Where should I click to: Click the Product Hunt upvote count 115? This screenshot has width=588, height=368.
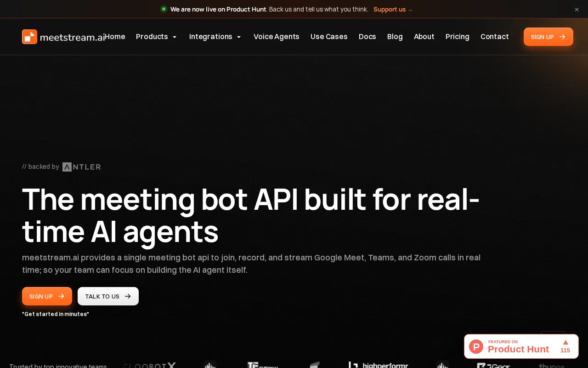pyautogui.click(x=565, y=351)
